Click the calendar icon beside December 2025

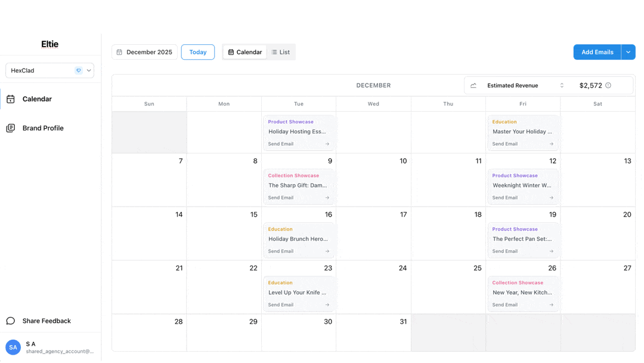click(119, 53)
